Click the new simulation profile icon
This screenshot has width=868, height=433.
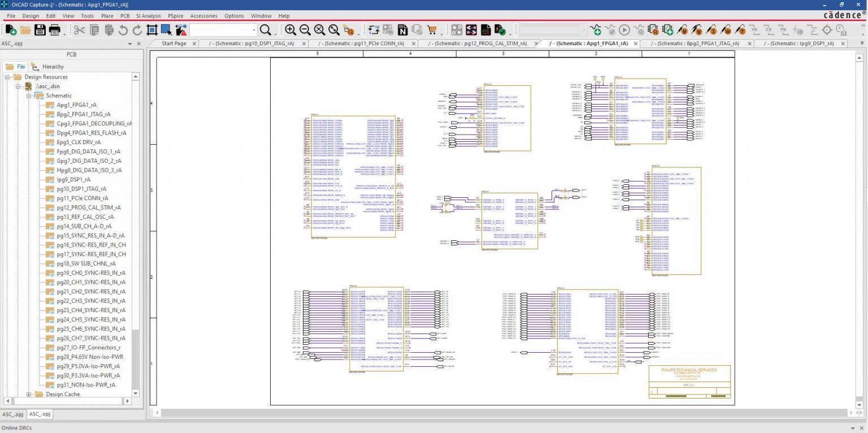tap(596, 30)
